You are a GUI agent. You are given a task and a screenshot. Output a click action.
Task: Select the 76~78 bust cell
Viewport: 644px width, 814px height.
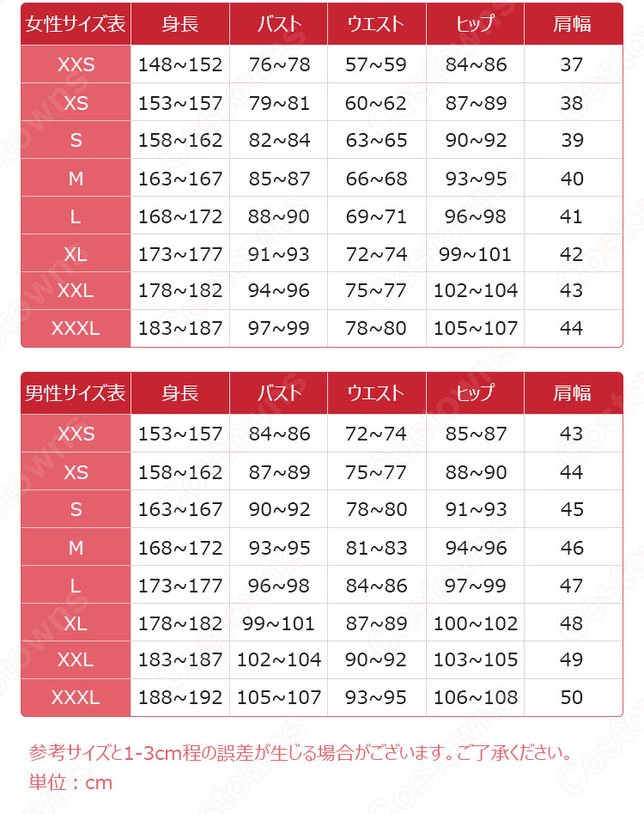coord(279,64)
